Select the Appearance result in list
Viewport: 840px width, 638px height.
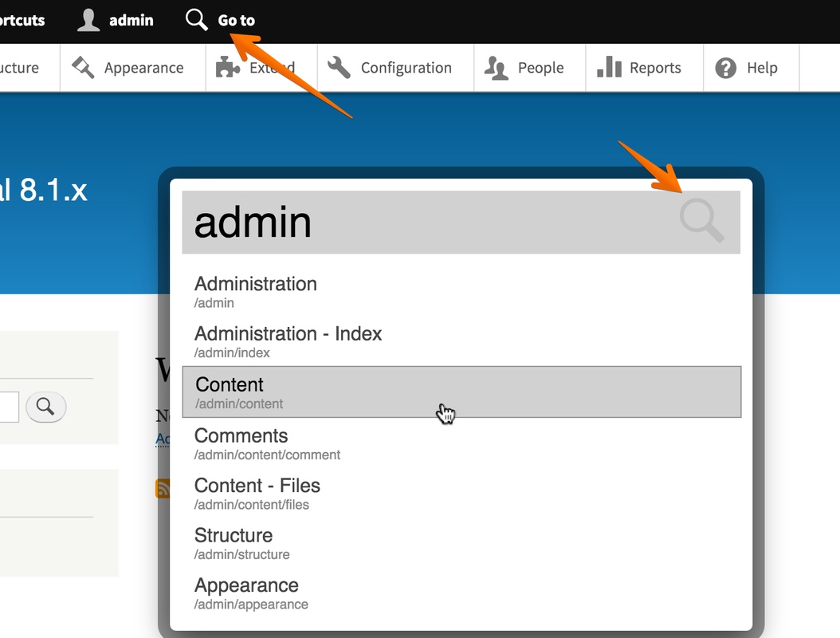[461, 593]
